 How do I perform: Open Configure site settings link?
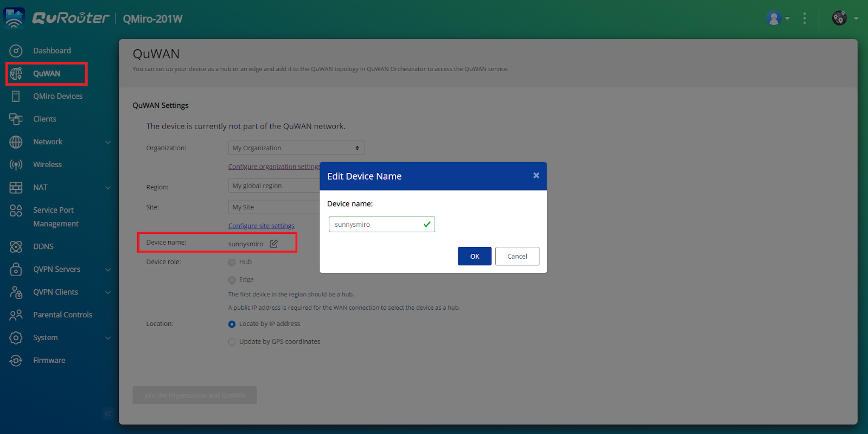tap(261, 226)
